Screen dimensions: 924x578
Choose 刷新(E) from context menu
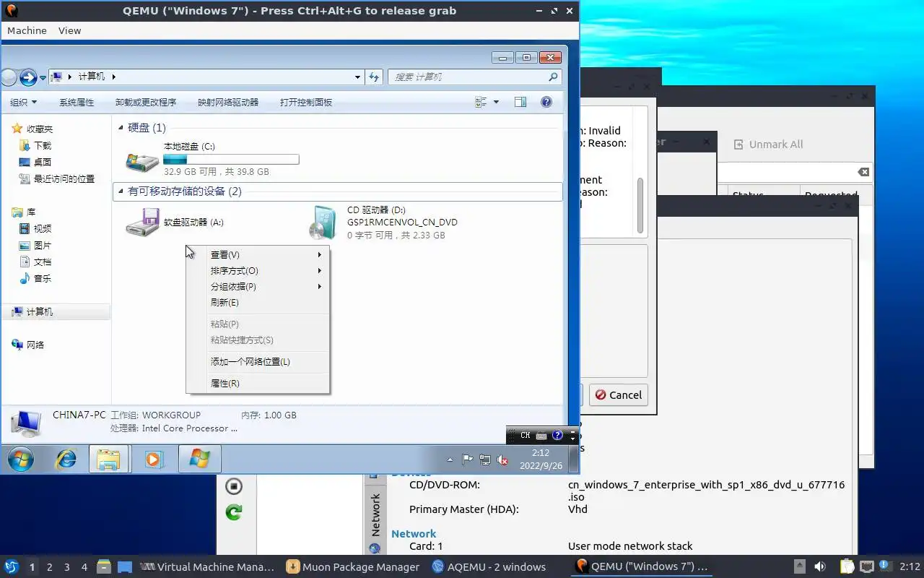click(x=258, y=303)
